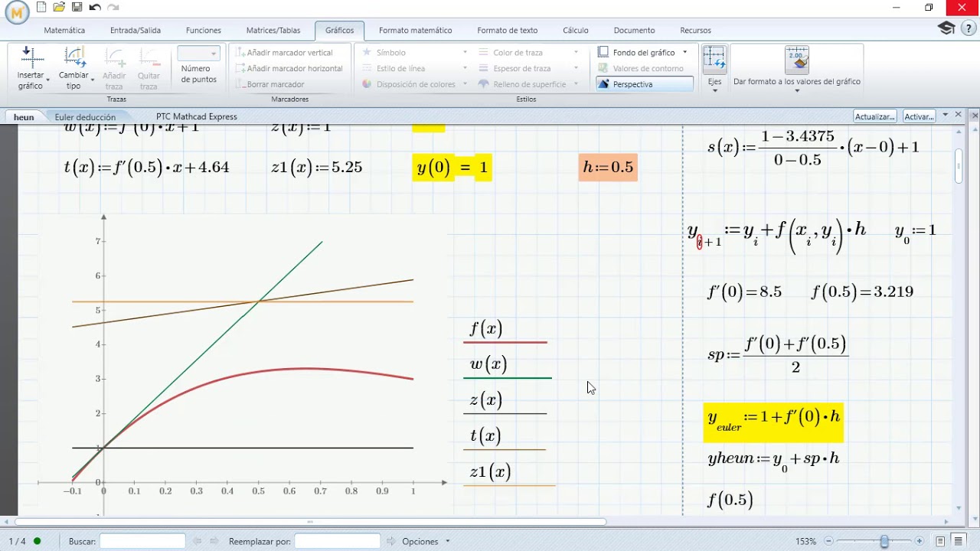Viewport: 980px width, 551px height.
Task: Switch to draft view icon in status bar
Action: point(958,541)
